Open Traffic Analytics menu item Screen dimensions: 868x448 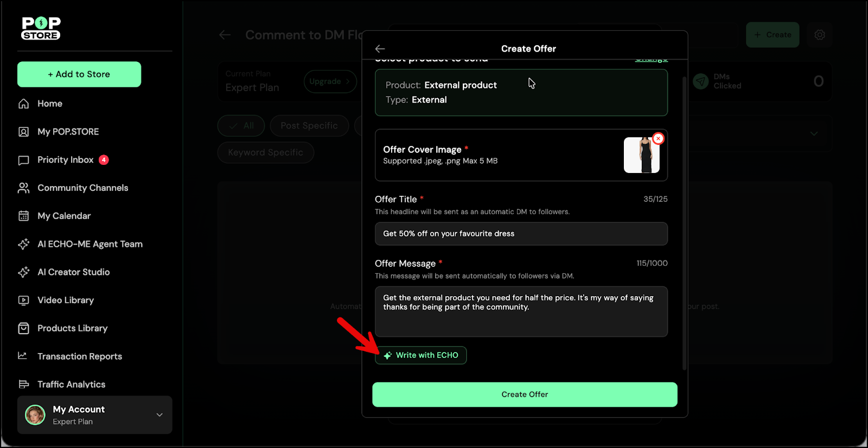point(71,385)
